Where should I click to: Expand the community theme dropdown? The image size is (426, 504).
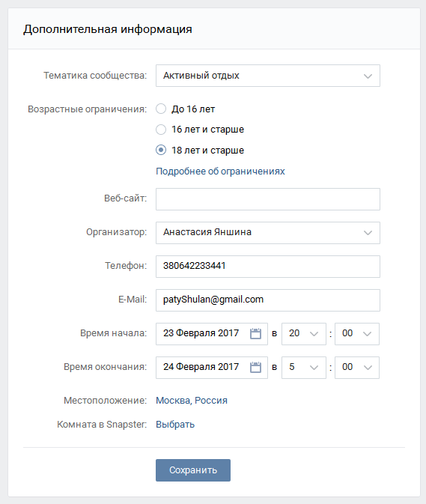pos(268,76)
